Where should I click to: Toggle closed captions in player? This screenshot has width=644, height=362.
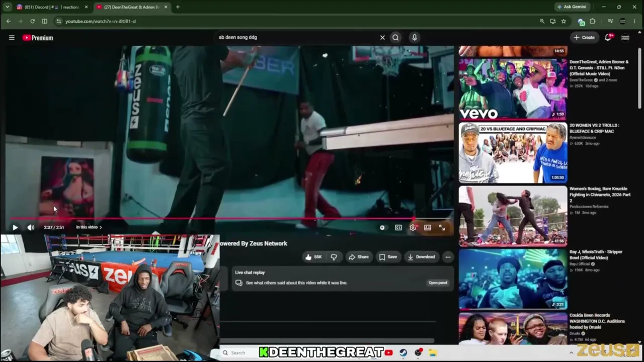pyautogui.click(x=398, y=228)
